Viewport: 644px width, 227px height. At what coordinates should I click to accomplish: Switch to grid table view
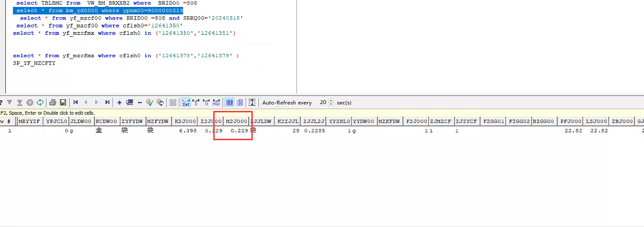[229, 102]
